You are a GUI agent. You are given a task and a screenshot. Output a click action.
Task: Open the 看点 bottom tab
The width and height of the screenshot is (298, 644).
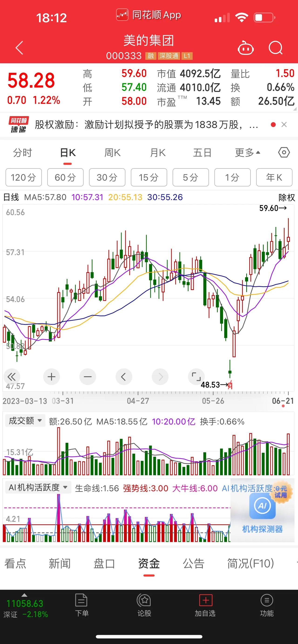click(x=15, y=564)
